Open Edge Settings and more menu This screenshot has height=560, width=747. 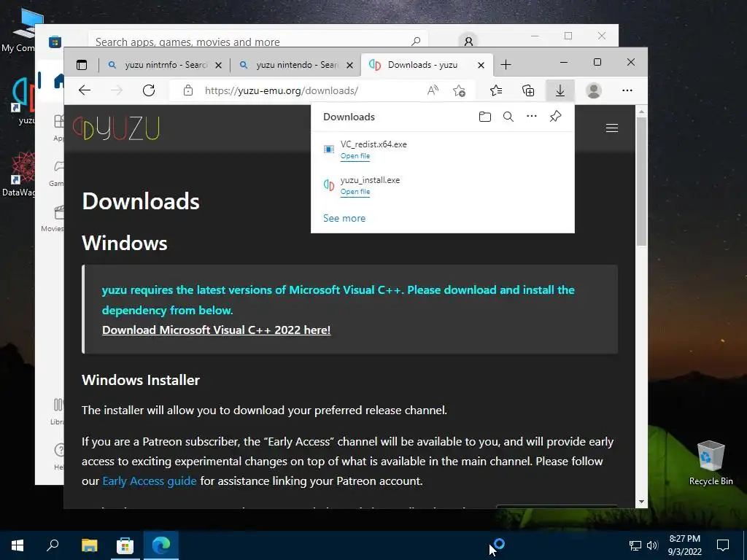pos(627,90)
